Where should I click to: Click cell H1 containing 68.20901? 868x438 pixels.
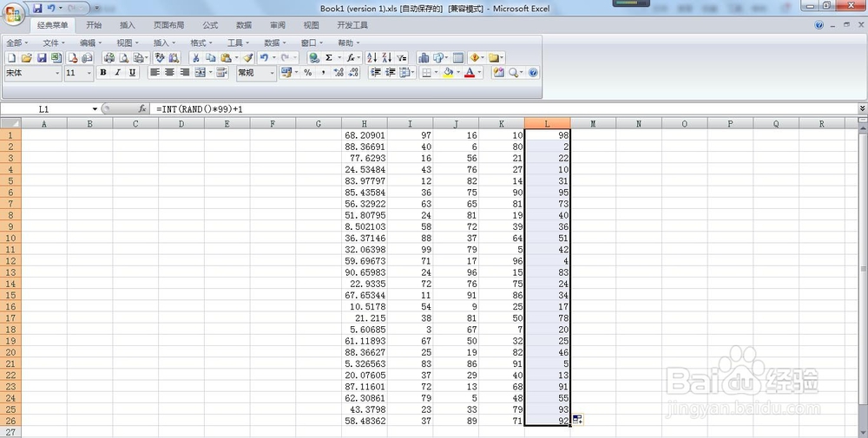coord(365,135)
